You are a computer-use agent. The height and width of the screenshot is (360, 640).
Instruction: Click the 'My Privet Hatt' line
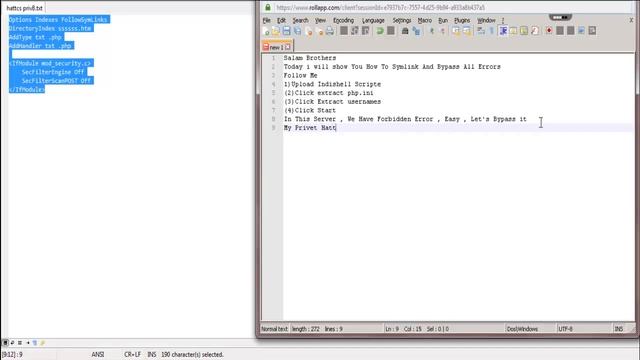(310, 128)
